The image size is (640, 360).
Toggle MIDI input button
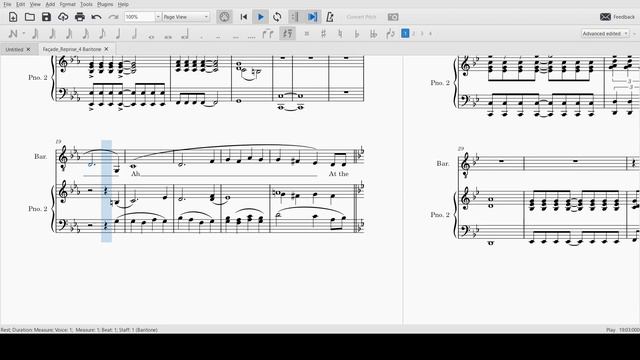tap(224, 17)
